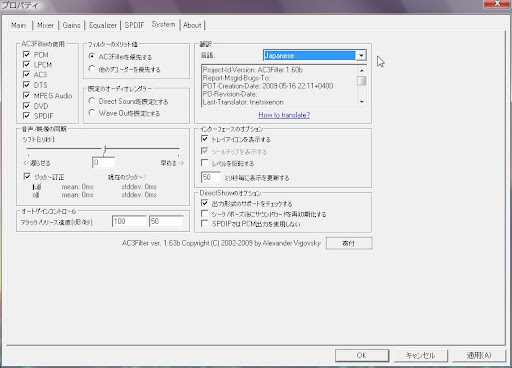The height and width of the screenshot is (368, 512).
Task: Toggle reinitialize sound card after seek/pause checkbox
Action: coord(205,213)
